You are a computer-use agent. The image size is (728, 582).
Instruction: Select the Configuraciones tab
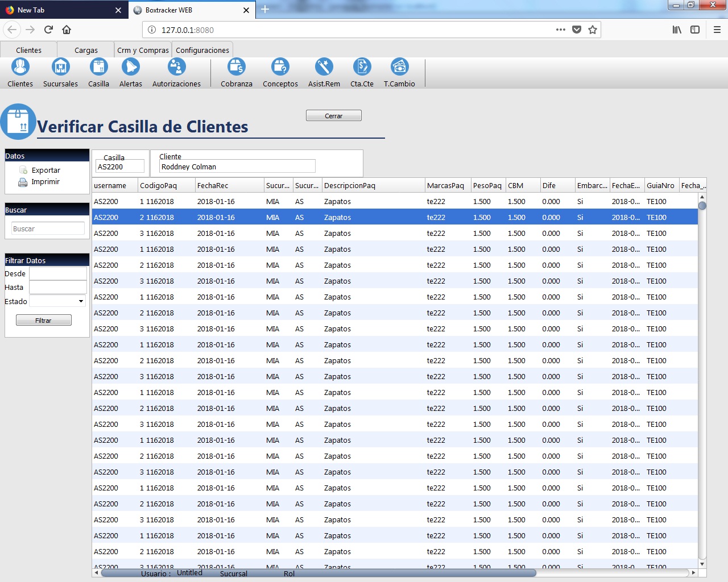pyautogui.click(x=202, y=50)
